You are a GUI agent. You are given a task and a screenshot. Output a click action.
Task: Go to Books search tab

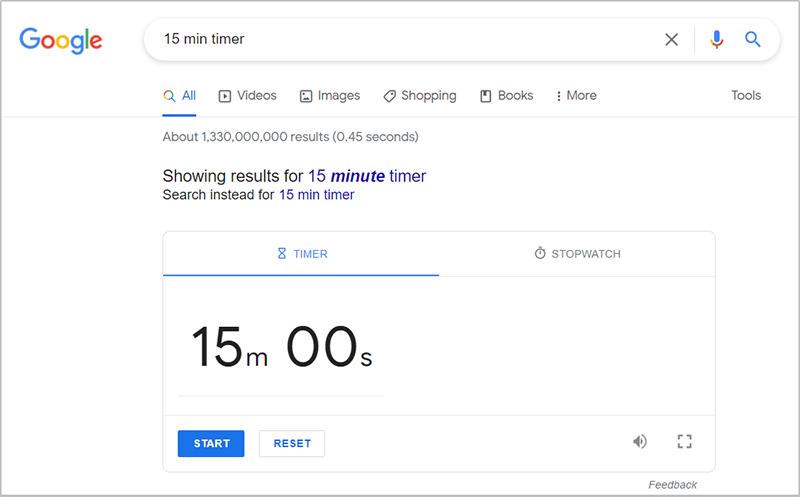coord(506,96)
